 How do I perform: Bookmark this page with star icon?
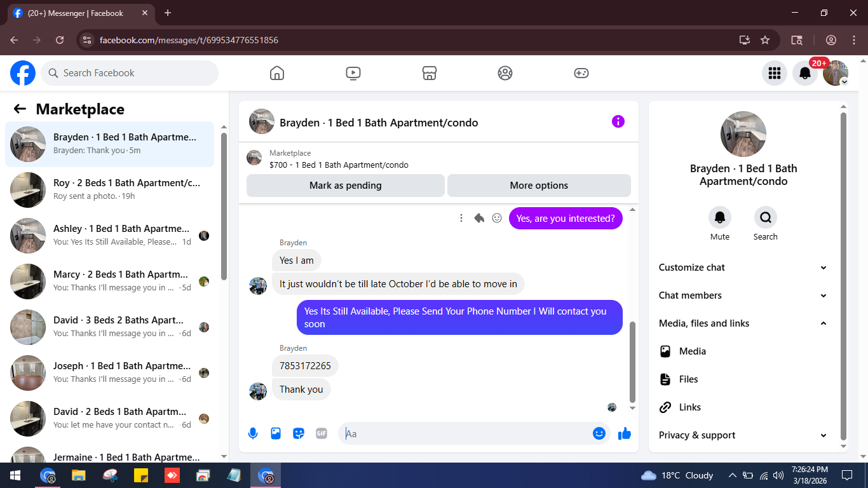click(765, 40)
